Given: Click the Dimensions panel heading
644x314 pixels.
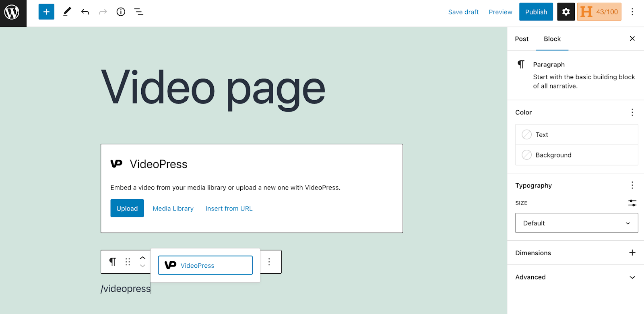Looking at the screenshot, I should [533, 253].
